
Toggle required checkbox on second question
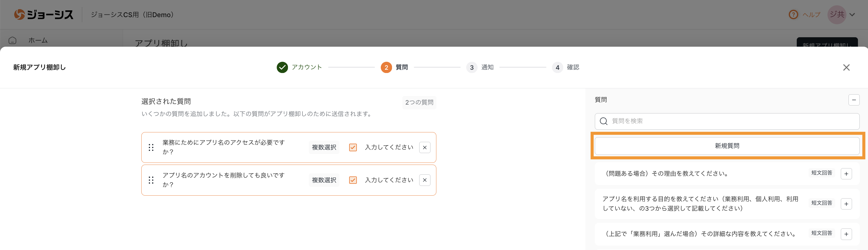point(353,180)
